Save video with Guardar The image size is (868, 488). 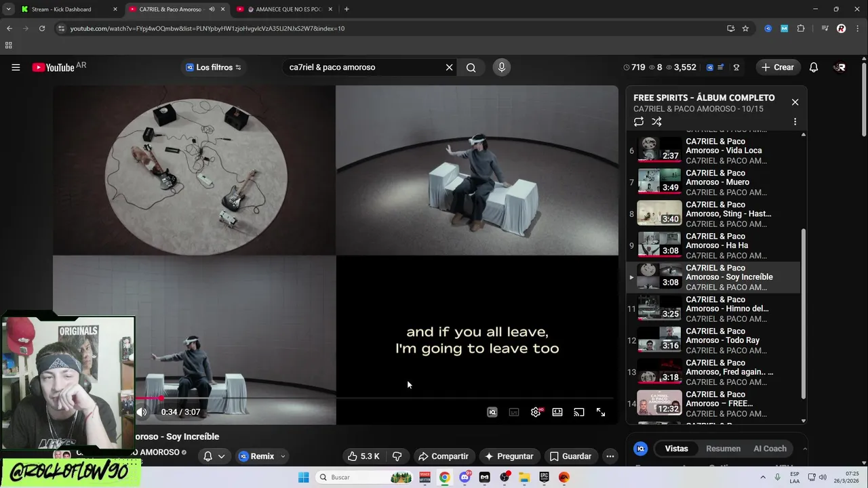pyautogui.click(x=571, y=456)
